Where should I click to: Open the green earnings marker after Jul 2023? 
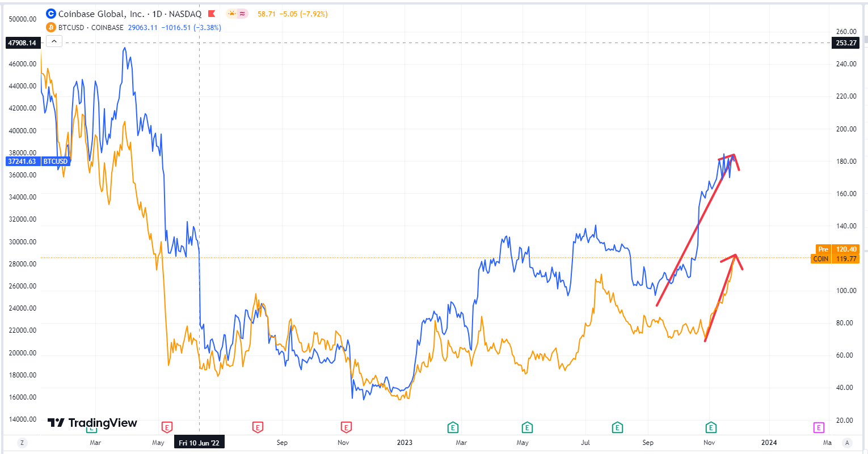(617, 427)
